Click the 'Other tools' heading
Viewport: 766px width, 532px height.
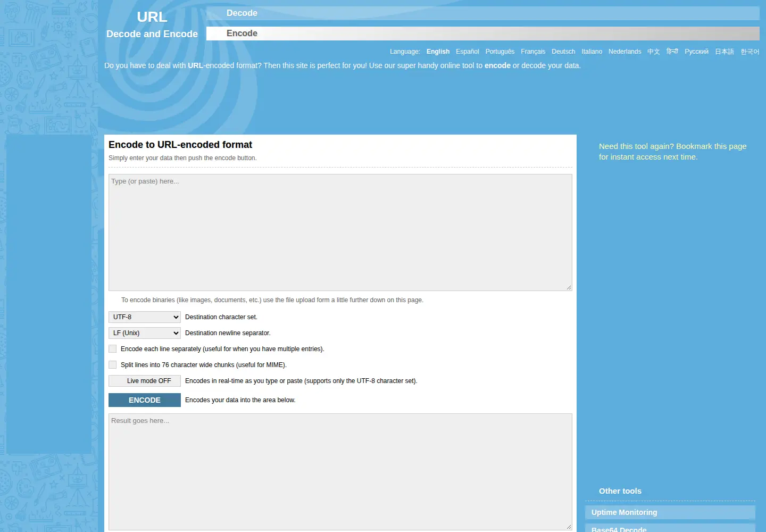(620, 491)
